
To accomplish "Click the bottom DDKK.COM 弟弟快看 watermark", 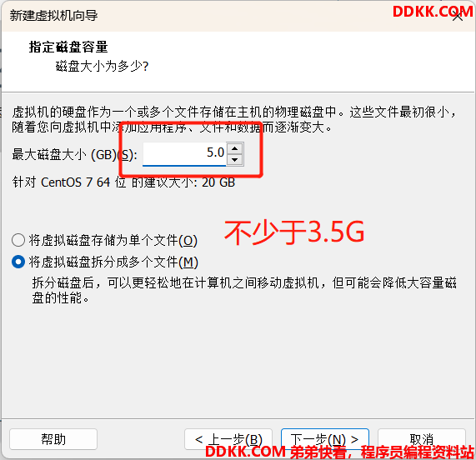I will 339,452.
